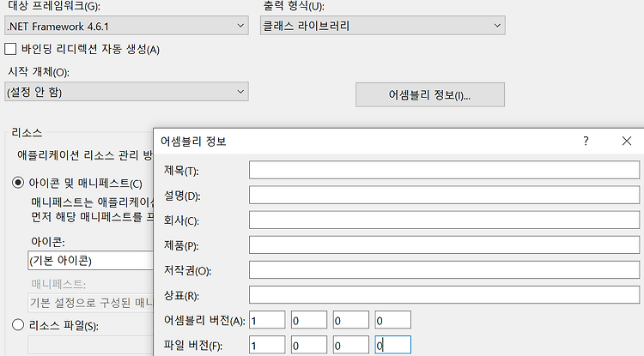Image resolution: width=644 pixels, height=356 pixels.
Task: Click the disabled 리소스 파일 path field
Action: coord(91,345)
